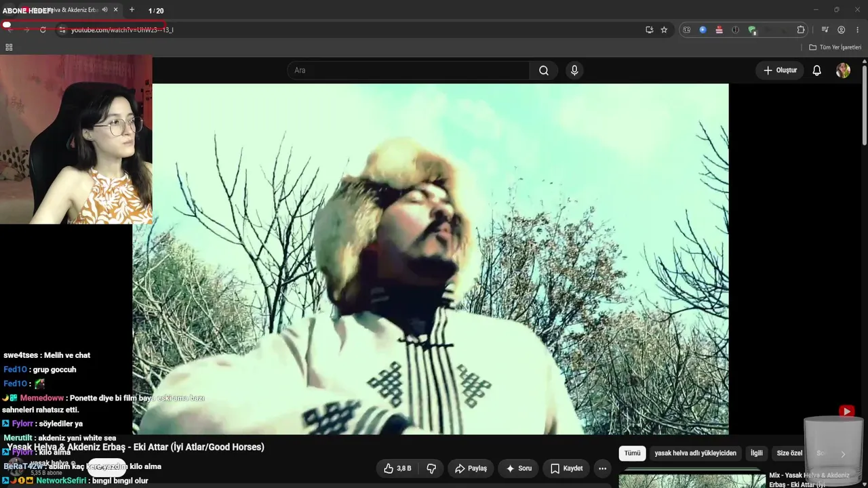Select the İlgili filter chip

click(756, 453)
